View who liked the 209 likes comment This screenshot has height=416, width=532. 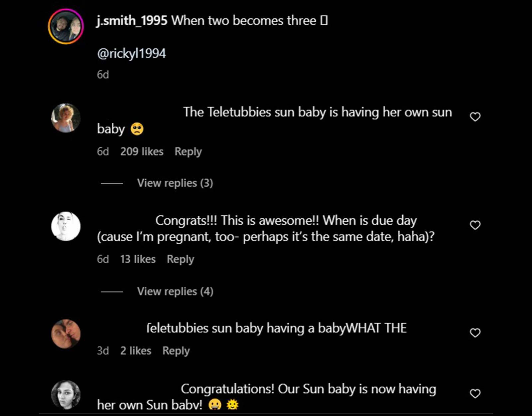point(142,151)
